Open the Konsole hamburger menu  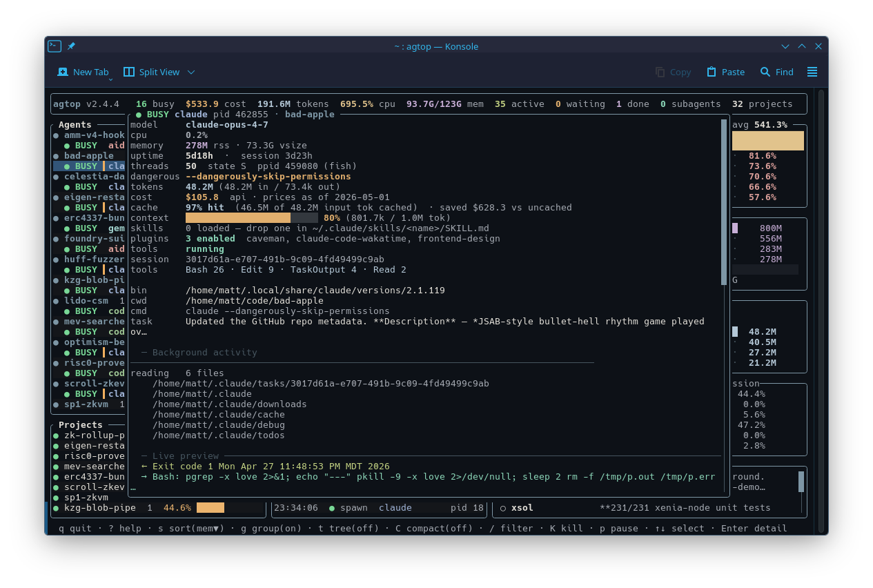[812, 72]
